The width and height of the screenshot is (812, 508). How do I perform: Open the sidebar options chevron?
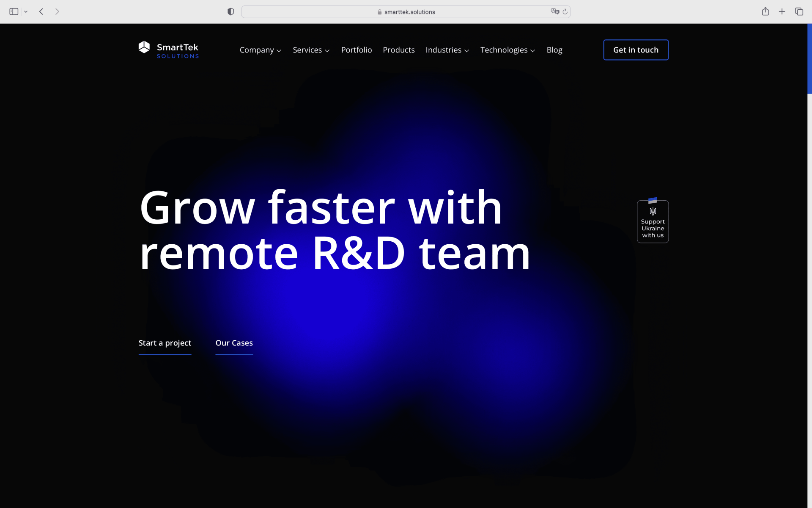click(26, 11)
